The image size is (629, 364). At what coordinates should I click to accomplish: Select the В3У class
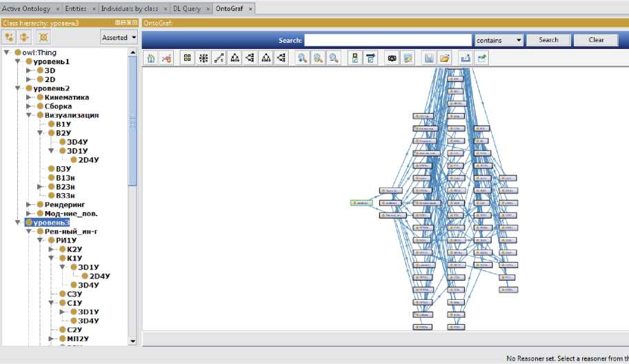pyautogui.click(x=59, y=169)
